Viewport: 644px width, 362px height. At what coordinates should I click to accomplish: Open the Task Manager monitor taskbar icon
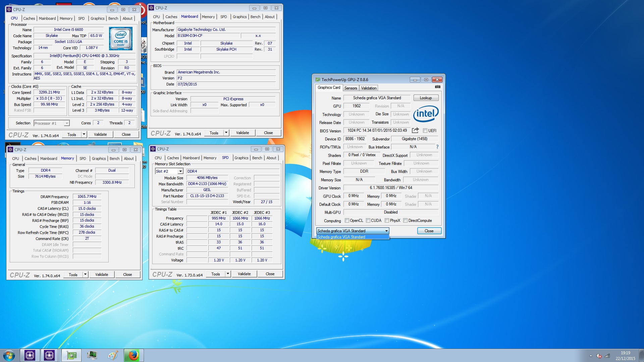click(x=92, y=355)
